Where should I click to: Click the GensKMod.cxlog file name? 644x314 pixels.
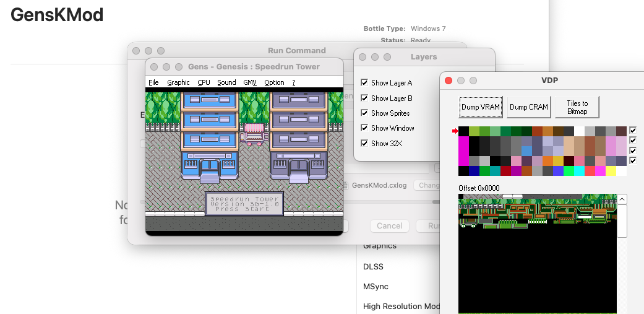click(379, 185)
